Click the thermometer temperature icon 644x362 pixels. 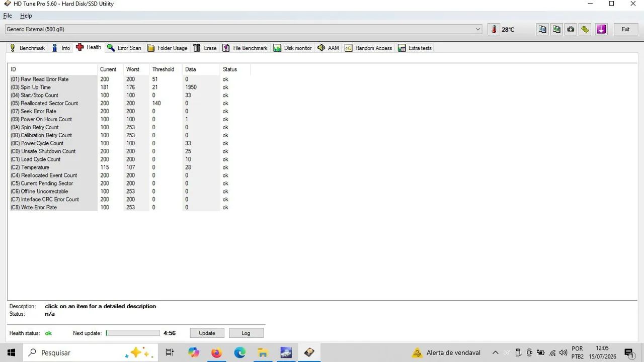coord(494,29)
